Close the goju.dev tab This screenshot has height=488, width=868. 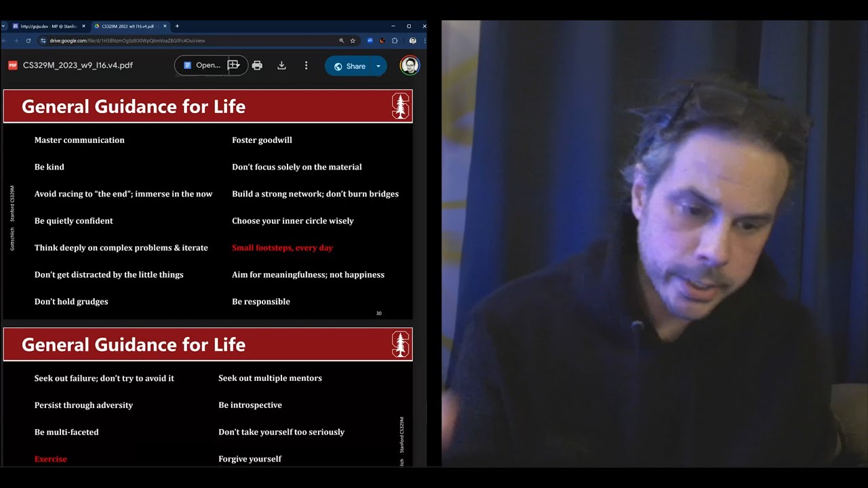(83, 26)
